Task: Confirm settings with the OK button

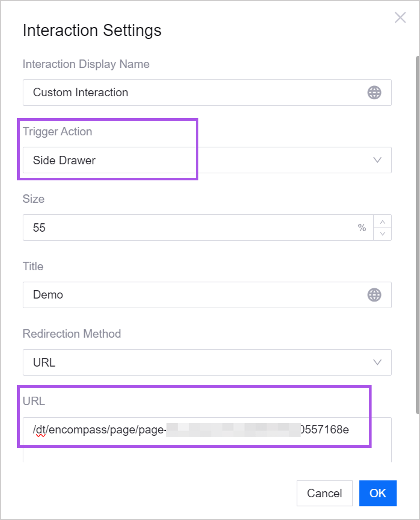Action: click(378, 493)
